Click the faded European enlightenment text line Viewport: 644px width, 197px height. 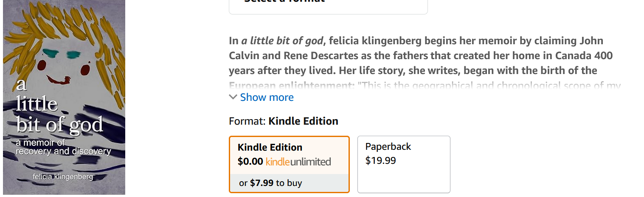point(425,86)
